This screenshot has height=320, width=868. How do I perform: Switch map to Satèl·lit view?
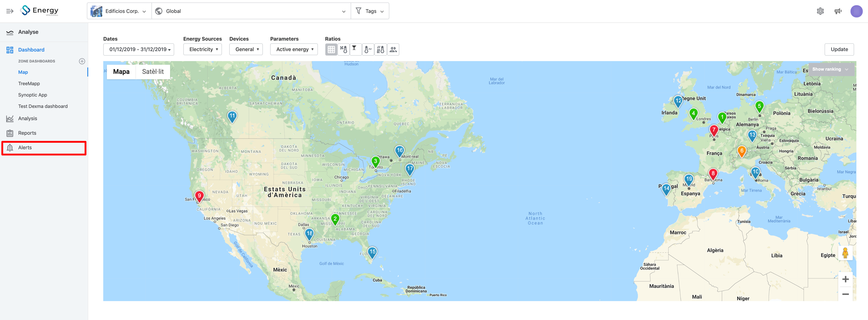coord(153,72)
